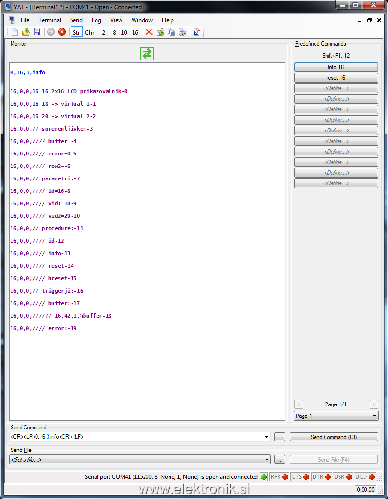Open the 'Page 1' dropdown
The width and height of the screenshot is (388, 499).
point(336,416)
